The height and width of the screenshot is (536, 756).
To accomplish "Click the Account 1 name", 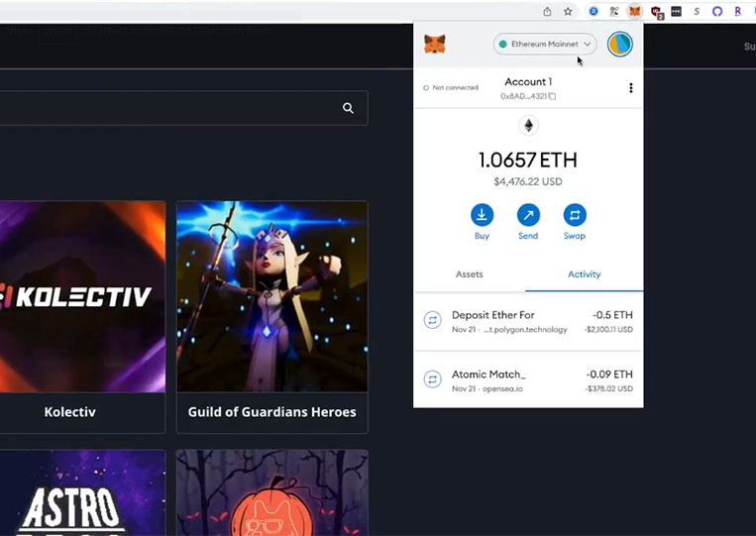I will pyautogui.click(x=528, y=82).
